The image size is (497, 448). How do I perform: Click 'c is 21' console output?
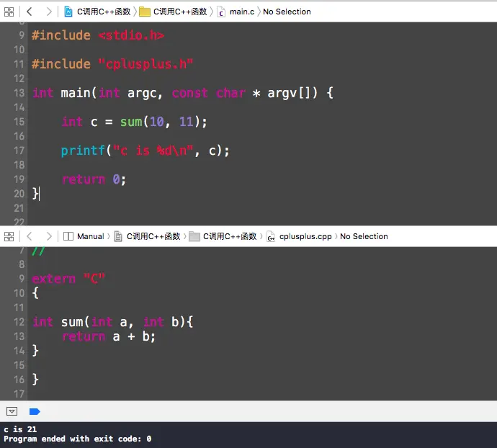20,429
